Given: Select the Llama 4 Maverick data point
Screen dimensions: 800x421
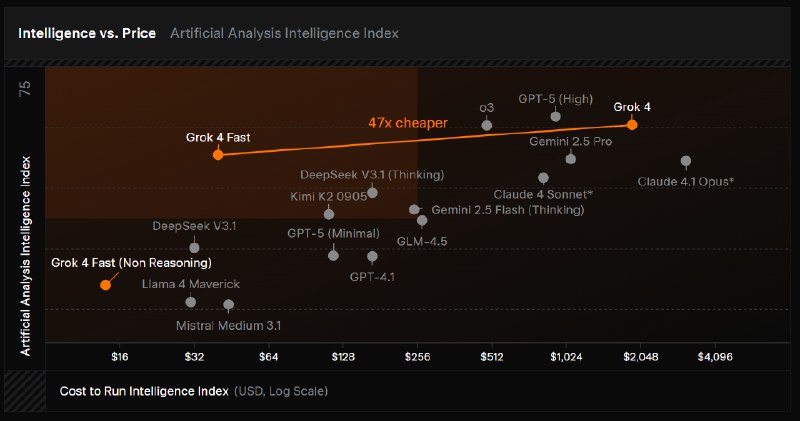Looking at the screenshot, I should point(190,302).
